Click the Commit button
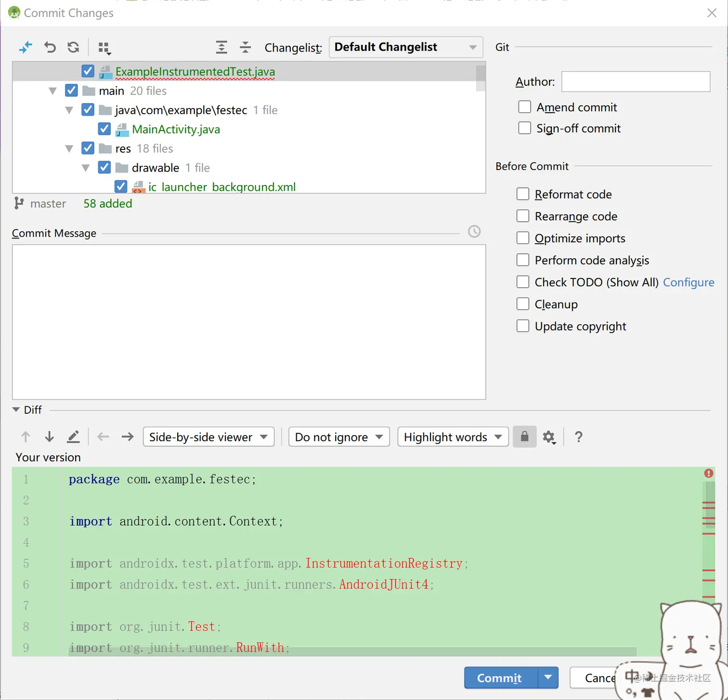 coord(501,678)
